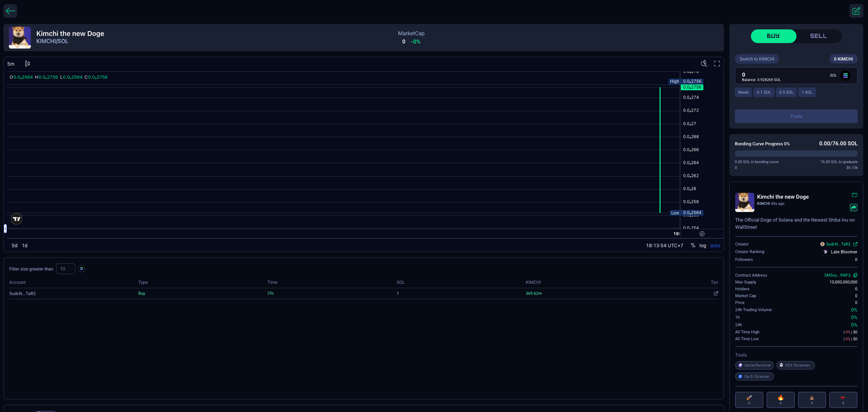Select the 5d chart range
Viewport: 868px width, 412px height.
click(x=14, y=245)
